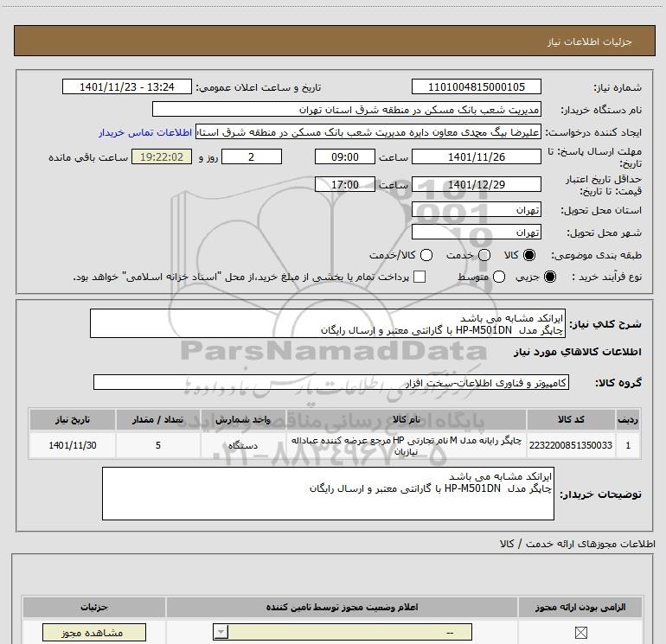This screenshot has height=644, width=666.
Task: Click the unit cell دستگاه
Action: pyautogui.click(x=242, y=445)
